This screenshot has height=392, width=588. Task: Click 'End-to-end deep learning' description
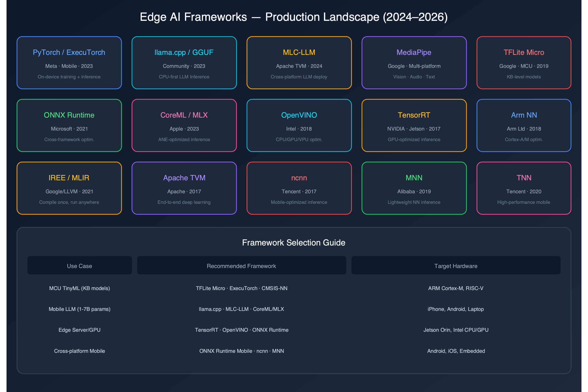point(184,202)
